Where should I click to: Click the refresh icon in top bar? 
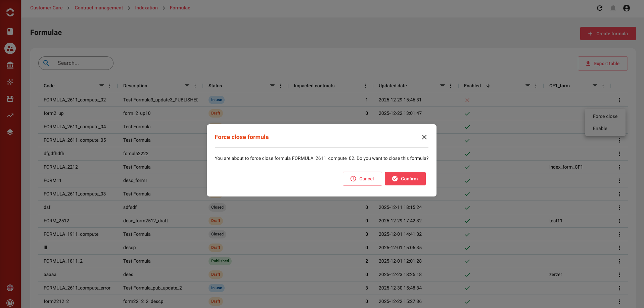600,8
